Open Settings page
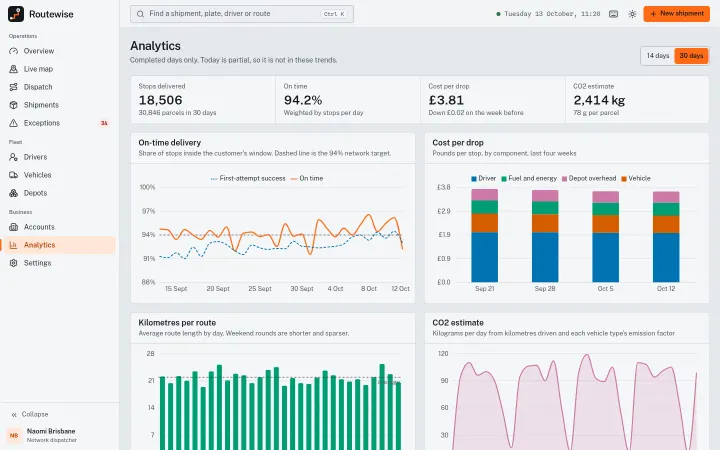 click(60, 263)
